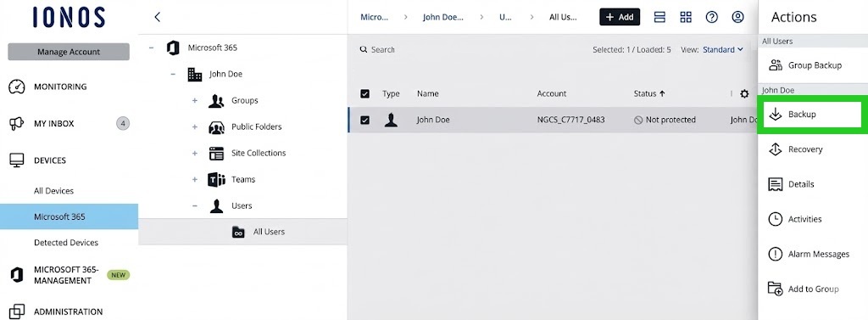
Task: Sort by the Name column header
Action: tap(428, 93)
